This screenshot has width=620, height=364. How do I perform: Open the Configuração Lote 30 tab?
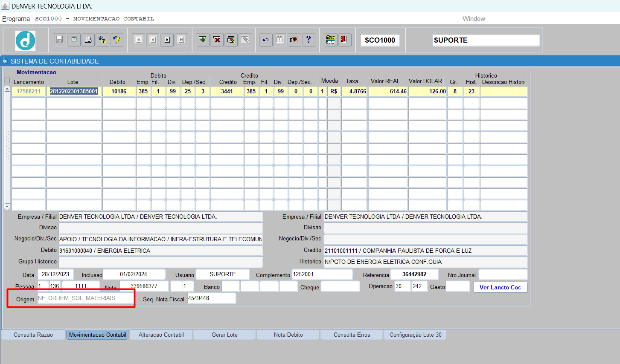(x=415, y=335)
